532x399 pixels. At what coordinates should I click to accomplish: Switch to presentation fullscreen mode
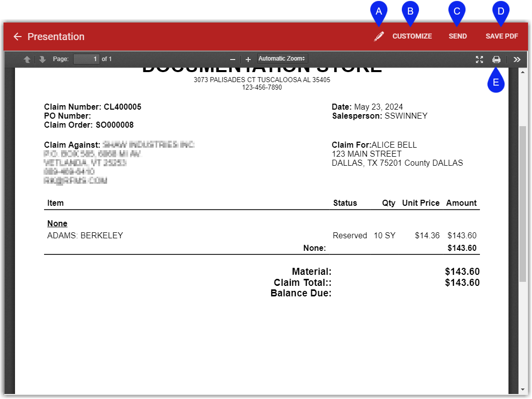coord(479,60)
